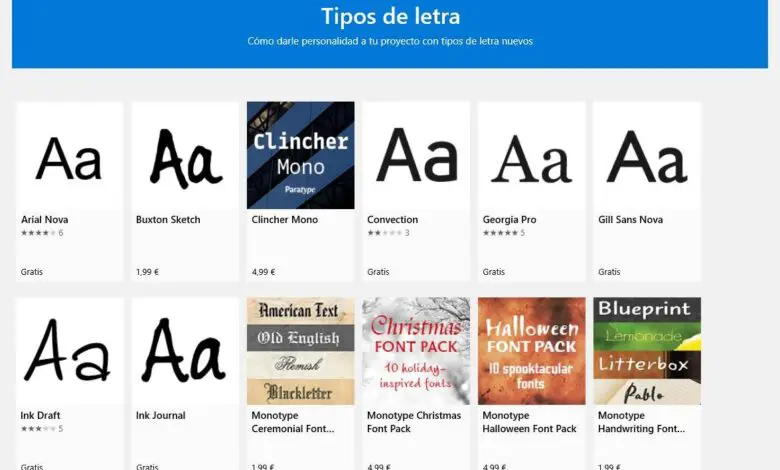Select the Buxton Sketch font thumbnail
The image size is (780, 470).
click(185, 156)
